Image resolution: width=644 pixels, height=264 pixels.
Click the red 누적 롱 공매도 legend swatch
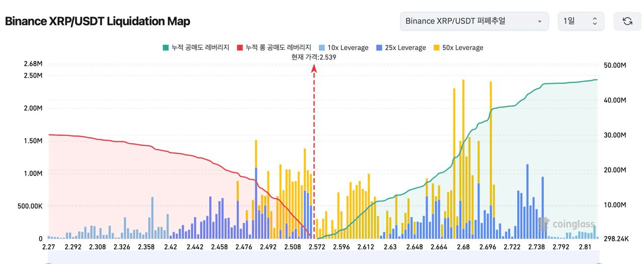(x=240, y=48)
